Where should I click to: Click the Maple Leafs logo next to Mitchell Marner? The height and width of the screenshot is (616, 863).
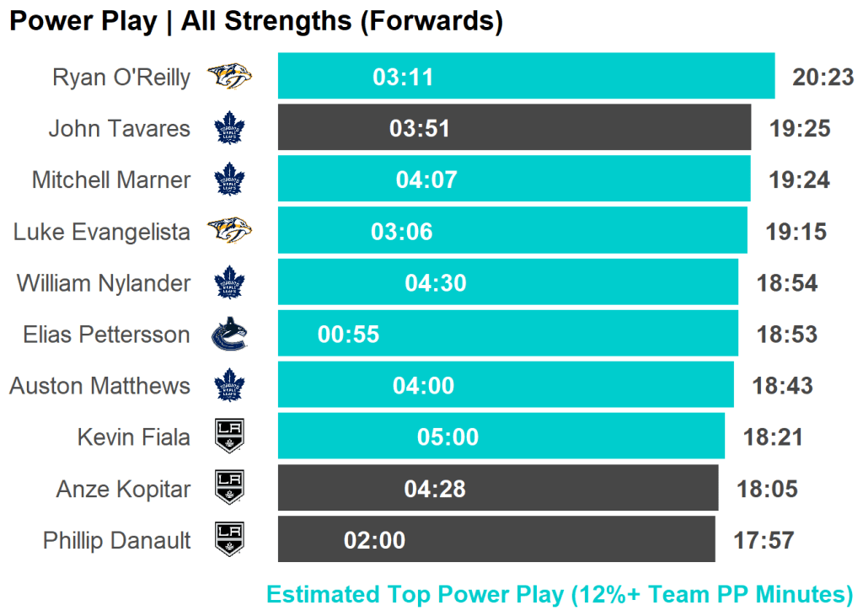228,180
